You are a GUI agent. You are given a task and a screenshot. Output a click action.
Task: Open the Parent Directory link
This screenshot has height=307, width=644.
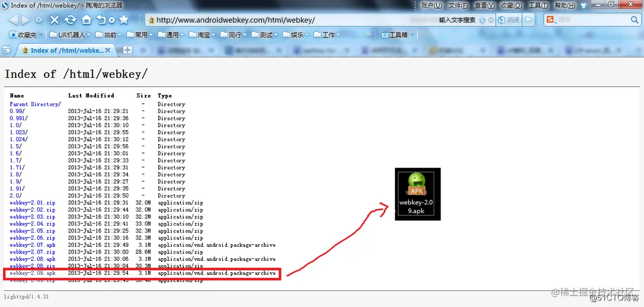click(35, 104)
